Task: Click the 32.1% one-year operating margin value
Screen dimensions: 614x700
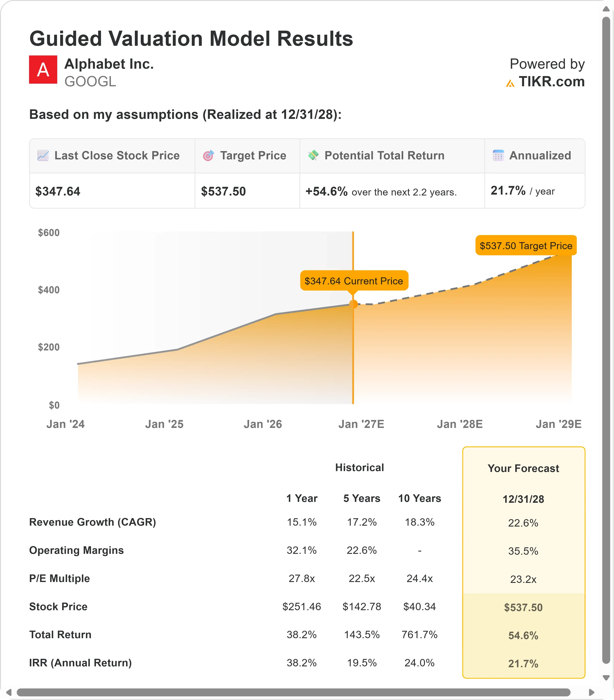Action: point(302,550)
